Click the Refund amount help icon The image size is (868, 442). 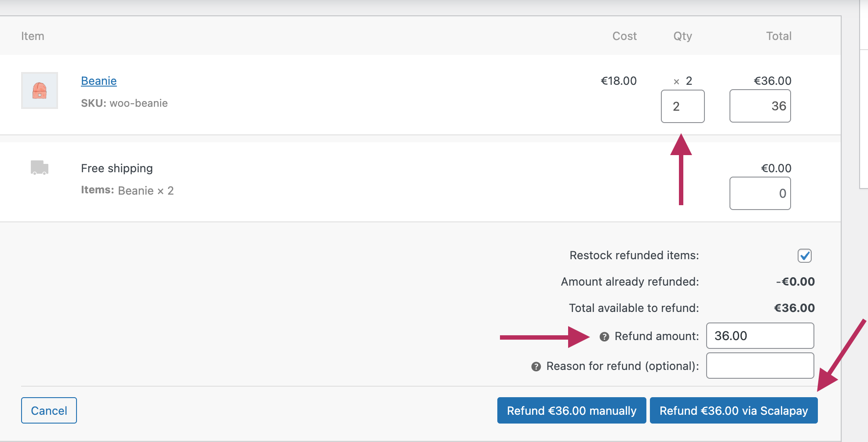coord(605,337)
